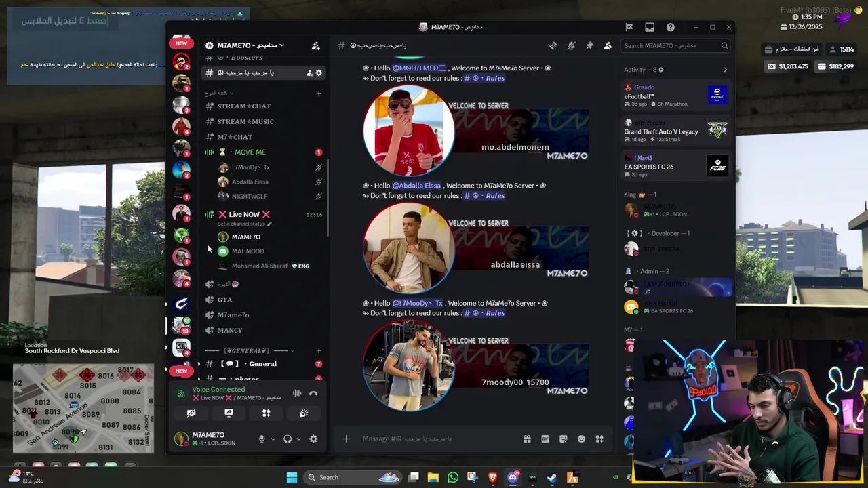
Task: Open Threads icon in channel header
Action: [x=553, y=45]
